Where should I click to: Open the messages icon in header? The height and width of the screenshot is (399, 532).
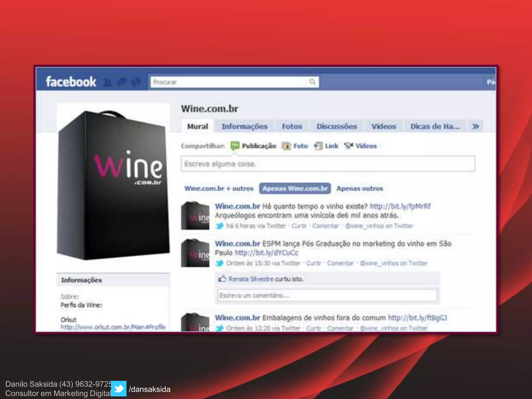[122, 82]
